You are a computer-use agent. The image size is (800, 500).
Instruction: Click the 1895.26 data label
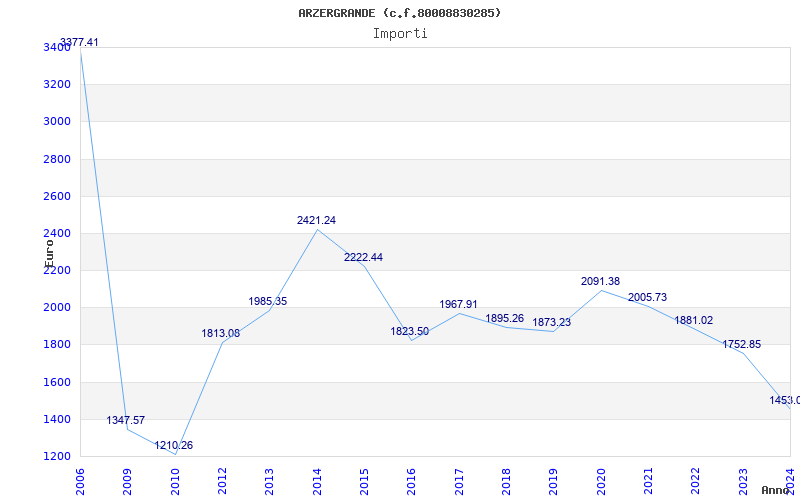505,319
